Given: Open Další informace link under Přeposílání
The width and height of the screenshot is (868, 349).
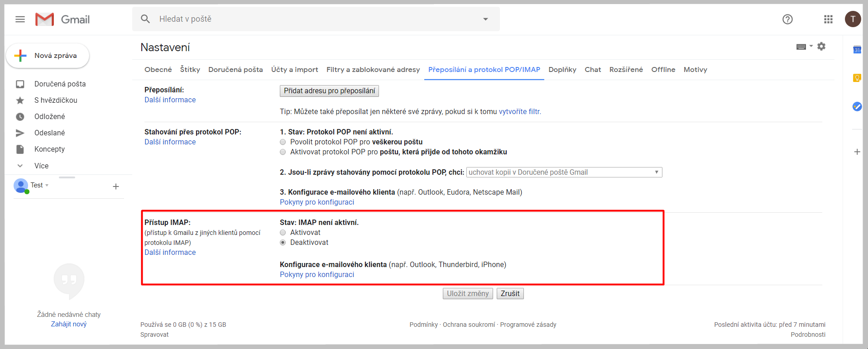Looking at the screenshot, I should pyautogui.click(x=170, y=100).
